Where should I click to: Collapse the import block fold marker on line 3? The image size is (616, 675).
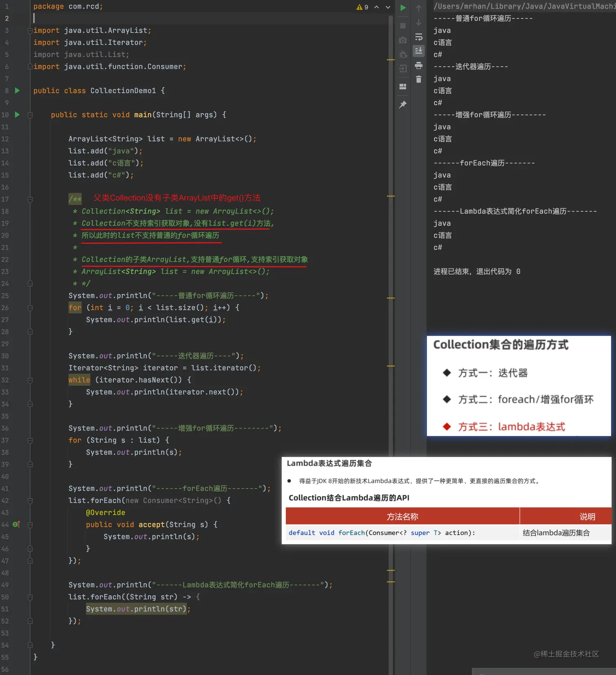[x=30, y=31]
